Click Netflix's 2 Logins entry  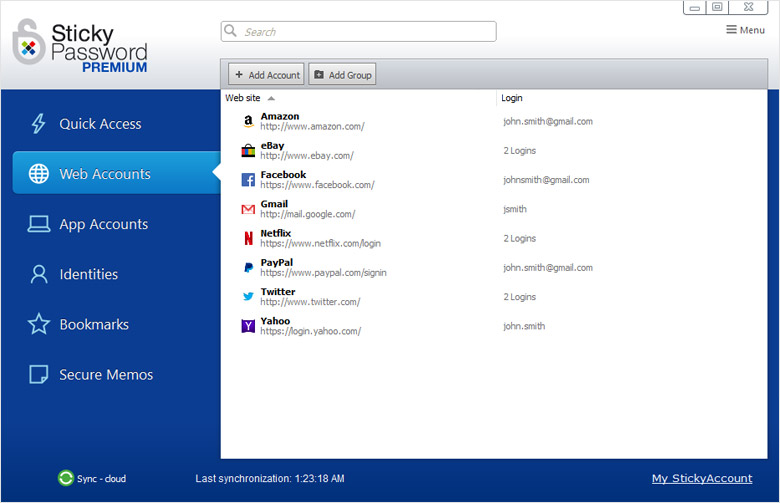pyautogui.click(x=519, y=239)
